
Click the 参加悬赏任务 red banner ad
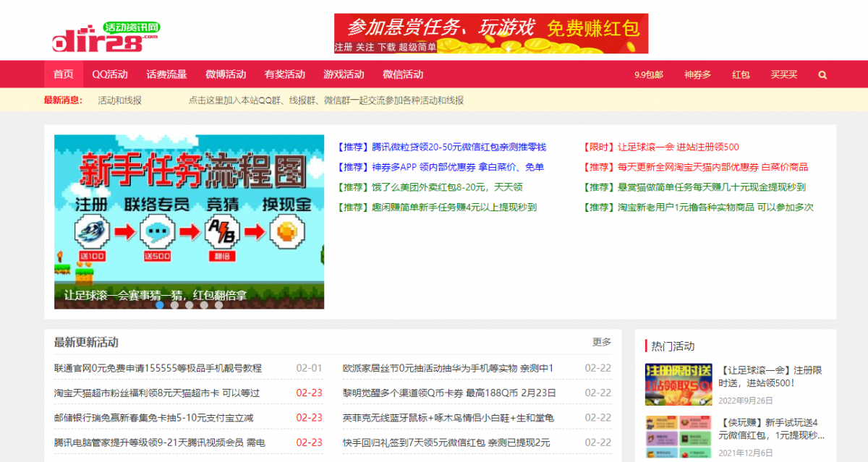coord(491,34)
